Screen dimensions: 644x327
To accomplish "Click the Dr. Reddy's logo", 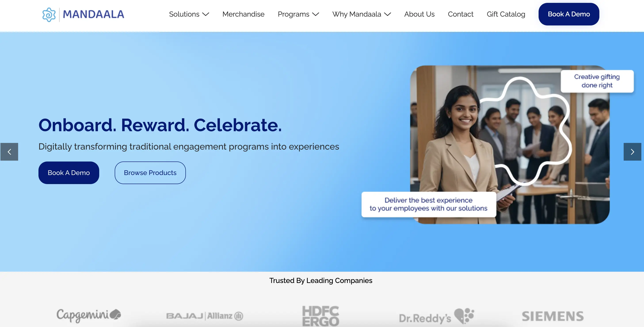I will click(436, 316).
